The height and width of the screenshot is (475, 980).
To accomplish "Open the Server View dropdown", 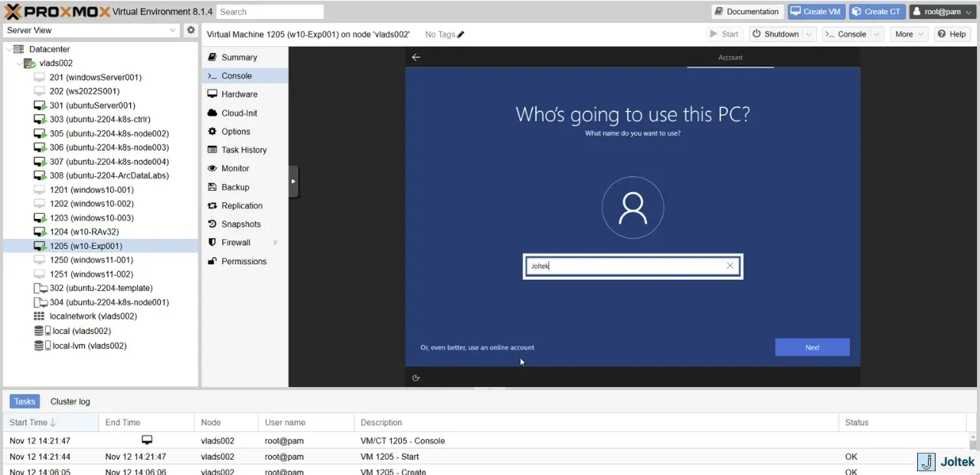I will [172, 31].
